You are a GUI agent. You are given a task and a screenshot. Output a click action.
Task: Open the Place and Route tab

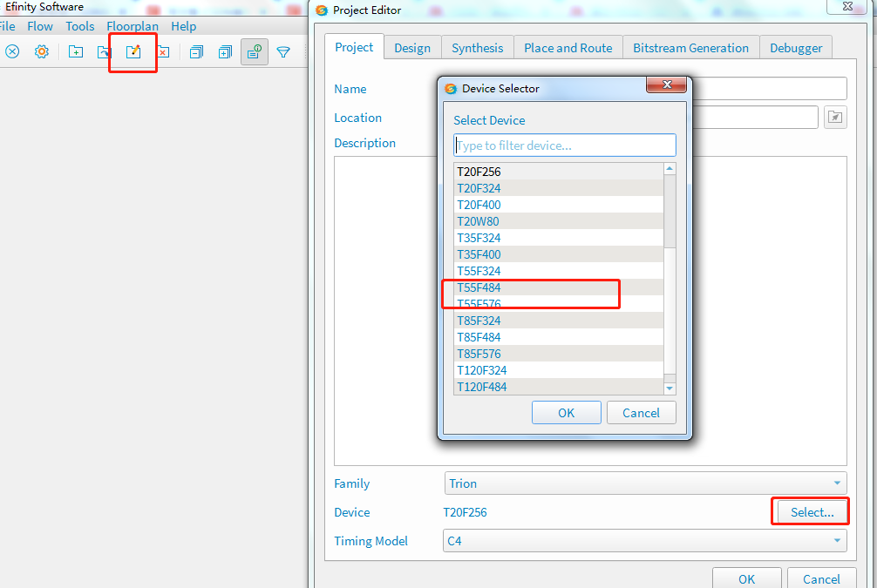[x=568, y=48]
